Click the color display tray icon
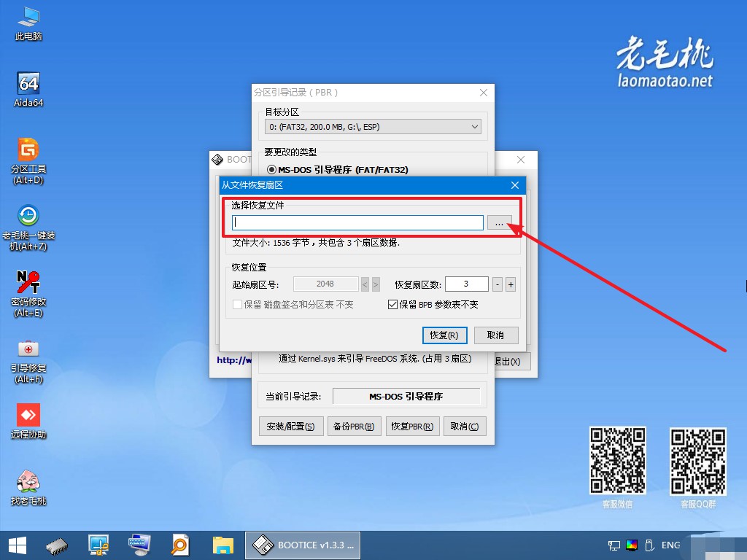Viewport: 747px width, 560px height. coord(632,545)
